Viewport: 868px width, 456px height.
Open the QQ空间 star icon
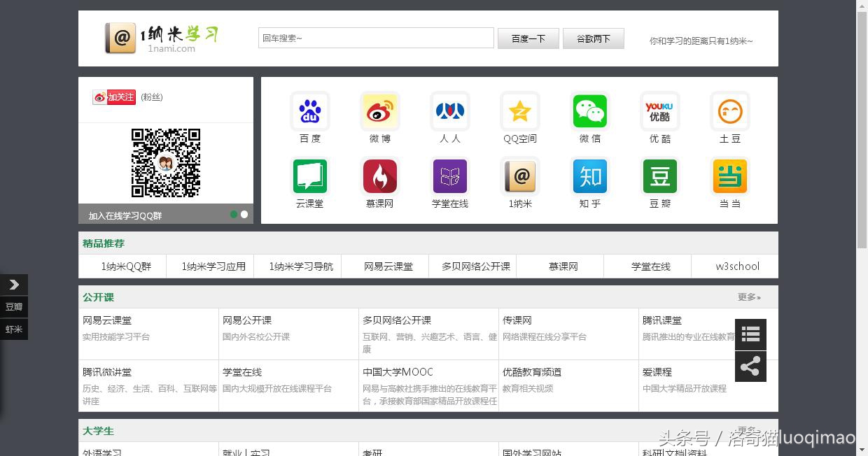click(520, 111)
